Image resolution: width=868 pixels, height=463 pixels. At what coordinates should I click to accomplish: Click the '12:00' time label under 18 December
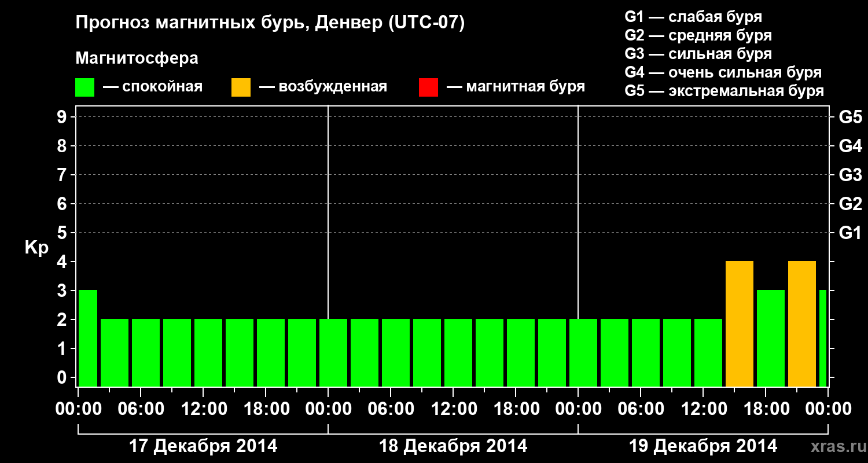click(453, 409)
